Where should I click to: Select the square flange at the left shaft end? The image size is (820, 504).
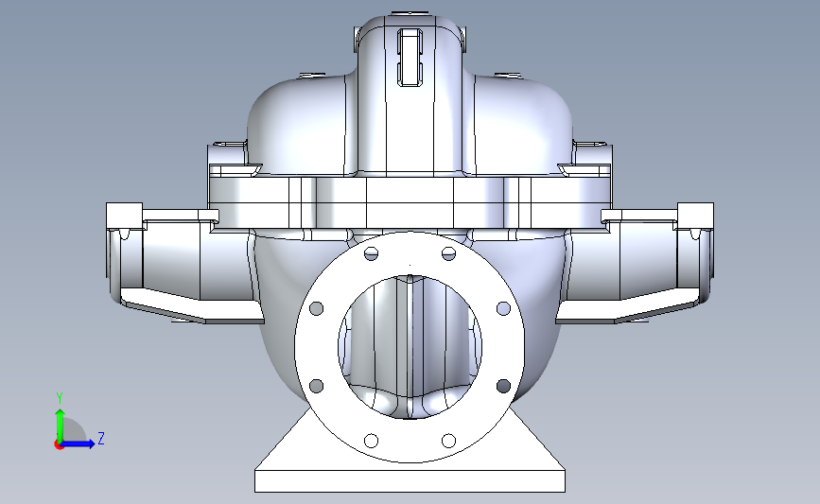[x=124, y=216]
